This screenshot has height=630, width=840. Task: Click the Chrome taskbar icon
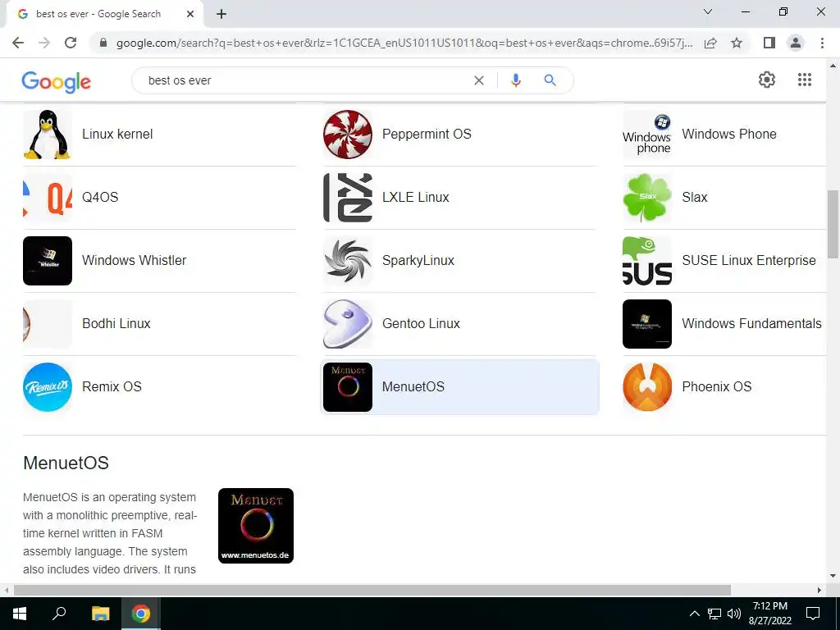click(141, 614)
